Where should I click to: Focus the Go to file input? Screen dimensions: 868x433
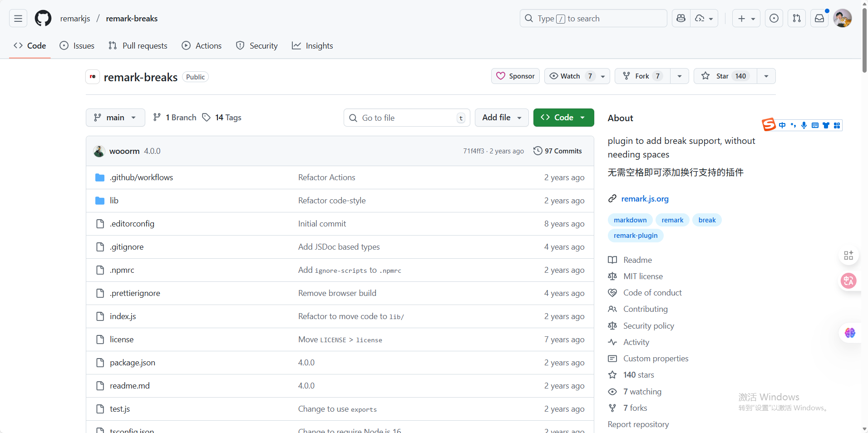pos(406,118)
